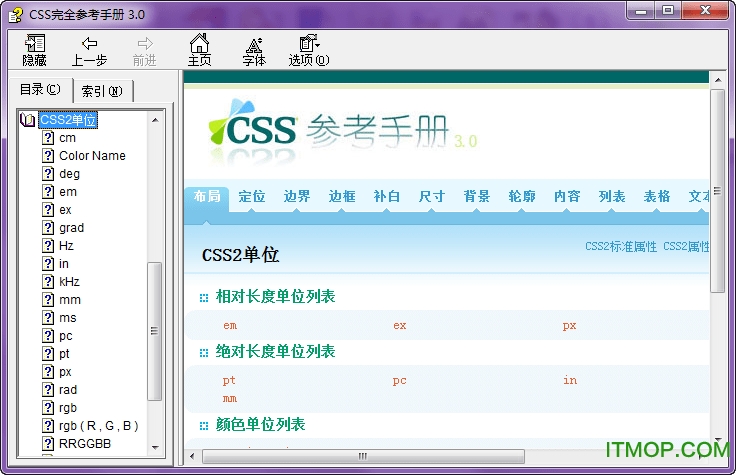Click the help page icon beside px in the tree
Screen dimensions: 736x475
point(48,372)
